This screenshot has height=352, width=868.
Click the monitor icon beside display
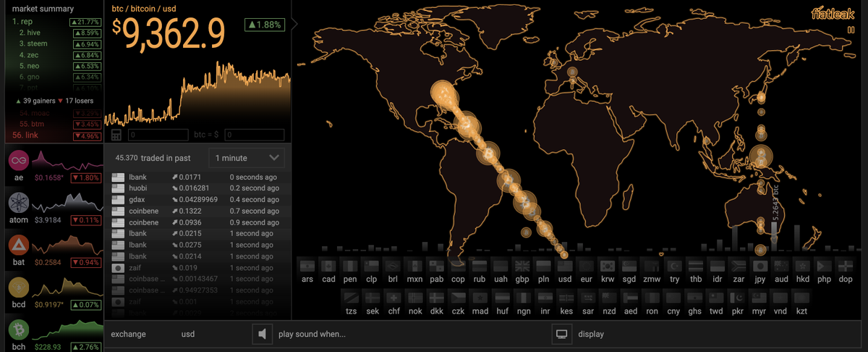(x=561, y=334)
